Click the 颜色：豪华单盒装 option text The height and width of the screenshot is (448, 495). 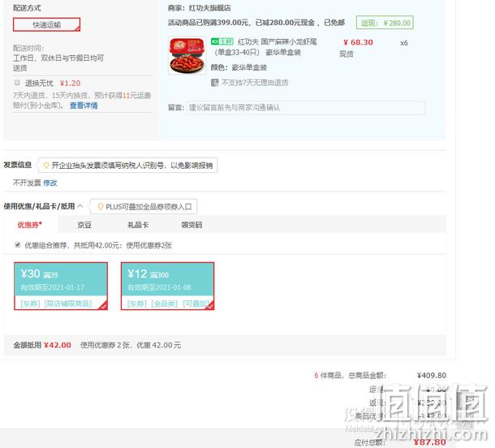point(239,67)
